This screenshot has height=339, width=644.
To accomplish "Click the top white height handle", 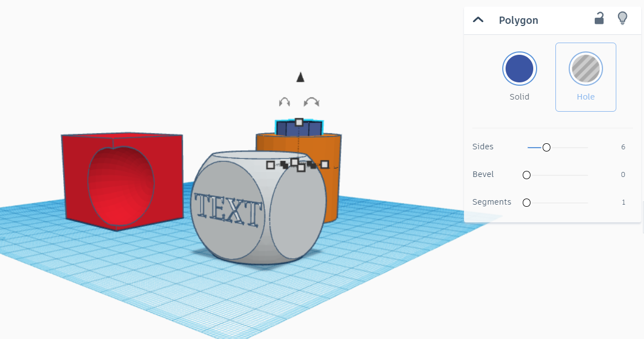I will click(299, 122).
